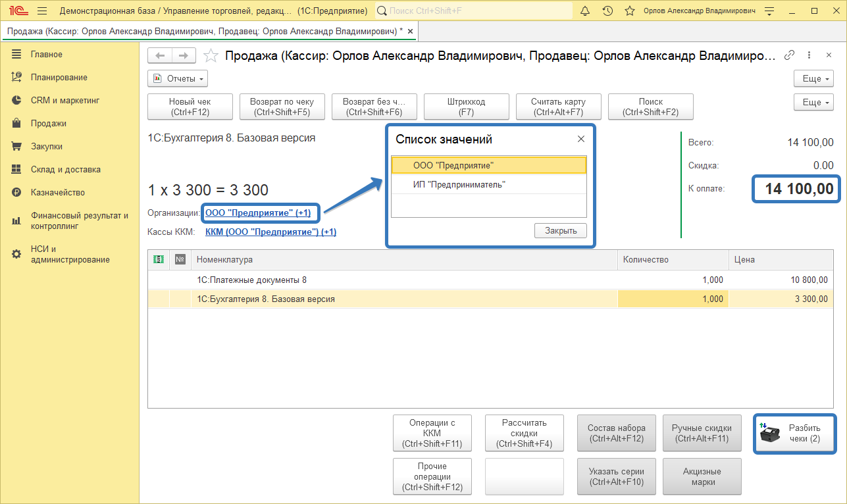The width and height of the screenshot is (847, 504).
Task: Open the hamburger functions menu
Action: (42, 11)
